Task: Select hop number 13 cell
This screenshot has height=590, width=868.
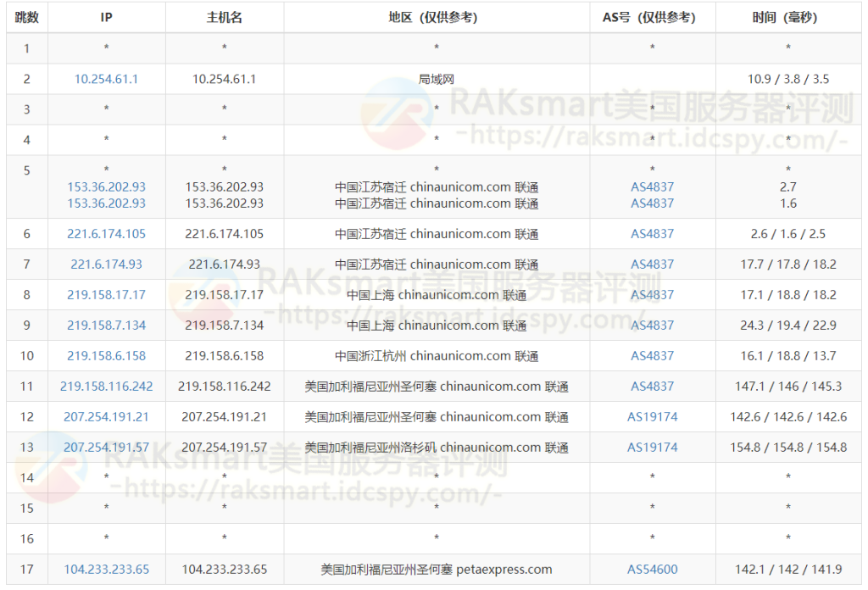Action: tap(26, 448)
